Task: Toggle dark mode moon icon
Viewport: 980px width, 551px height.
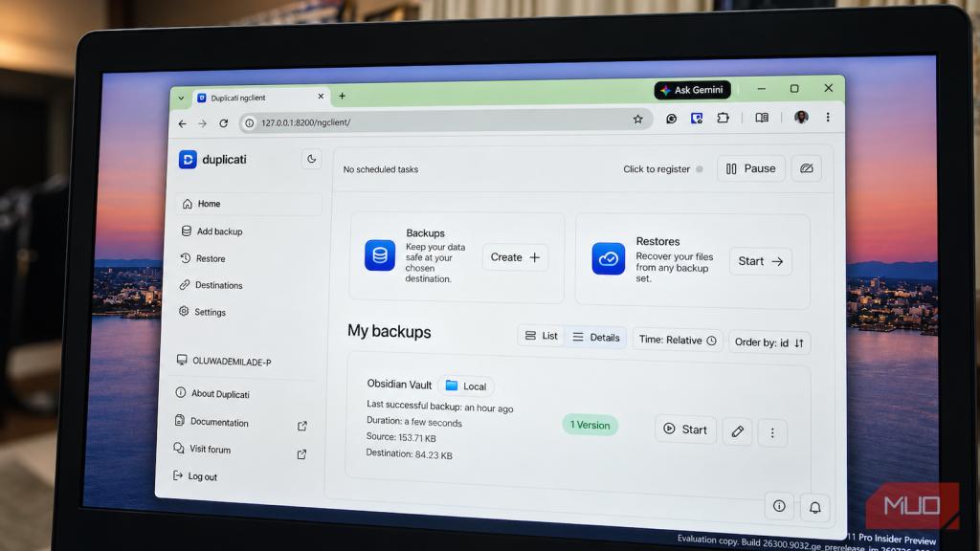Action: point(311,160)
